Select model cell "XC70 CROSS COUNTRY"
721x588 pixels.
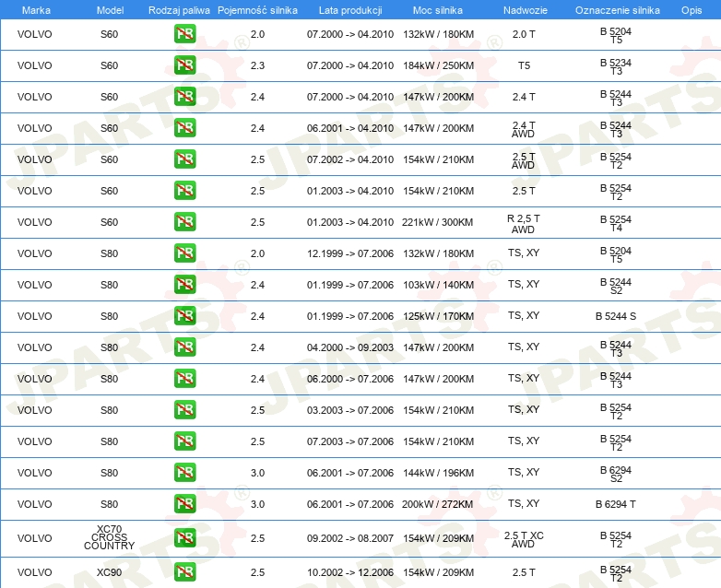[x=110, y=537]
